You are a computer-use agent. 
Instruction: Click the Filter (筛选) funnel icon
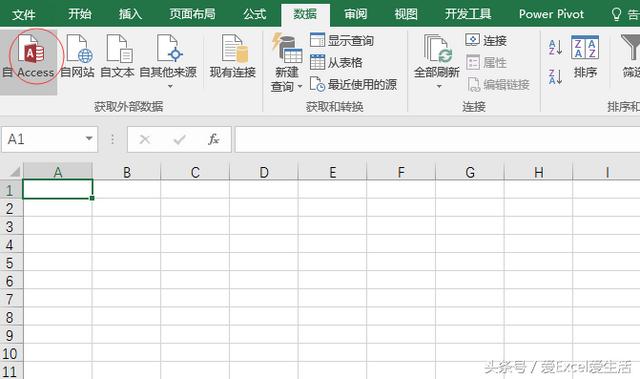[631, 47]
